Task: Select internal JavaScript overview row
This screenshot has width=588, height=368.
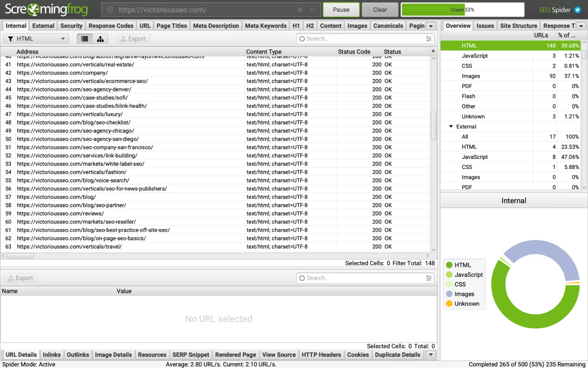Action: 510,56
